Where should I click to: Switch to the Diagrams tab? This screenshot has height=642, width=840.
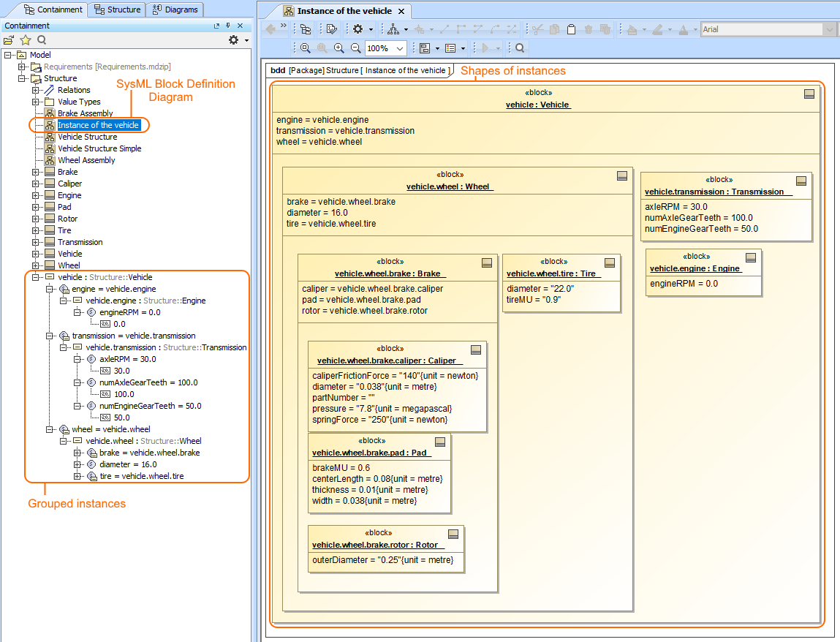175,10
